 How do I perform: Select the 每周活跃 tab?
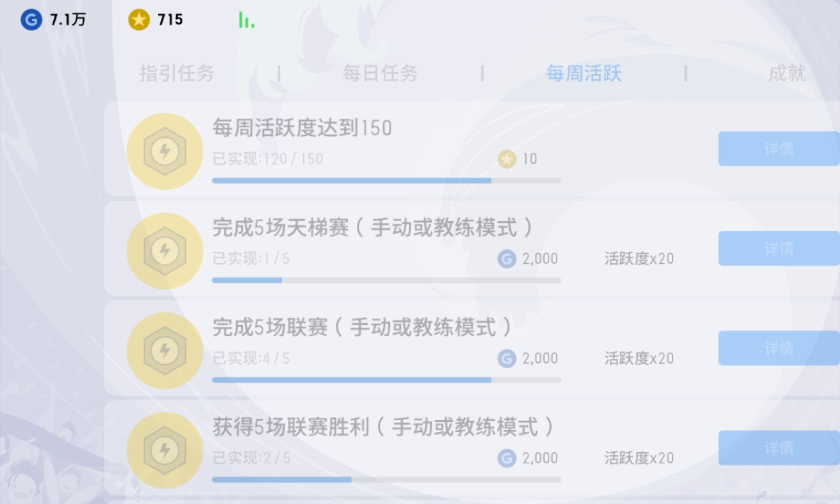[x=583, y=73]
